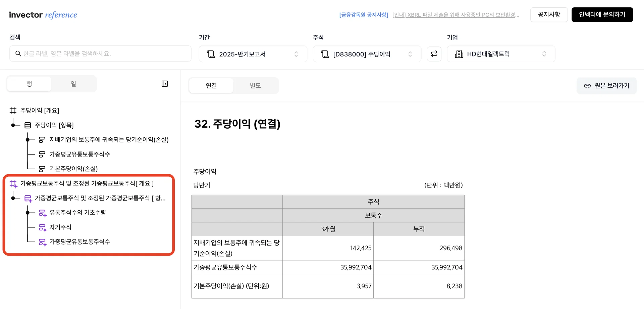
Task: Open the XBRL 파일 제출 notice link
Action: [455, 15]
